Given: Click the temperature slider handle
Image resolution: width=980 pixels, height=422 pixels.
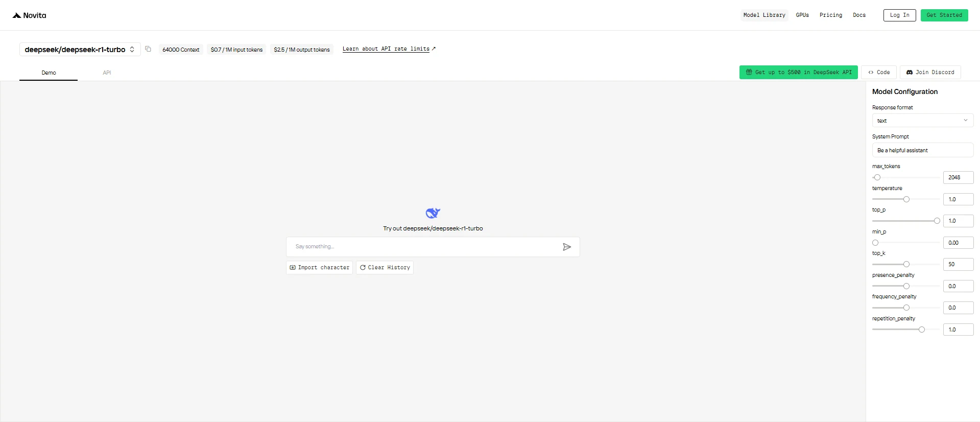Looking at the screenshot, I should [x=906, y=199].
